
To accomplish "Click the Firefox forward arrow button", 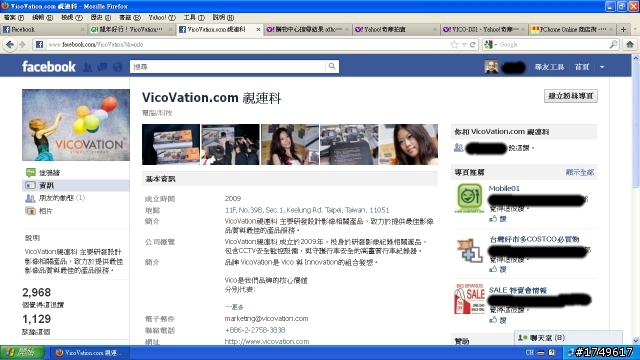I will click(22, 44).
